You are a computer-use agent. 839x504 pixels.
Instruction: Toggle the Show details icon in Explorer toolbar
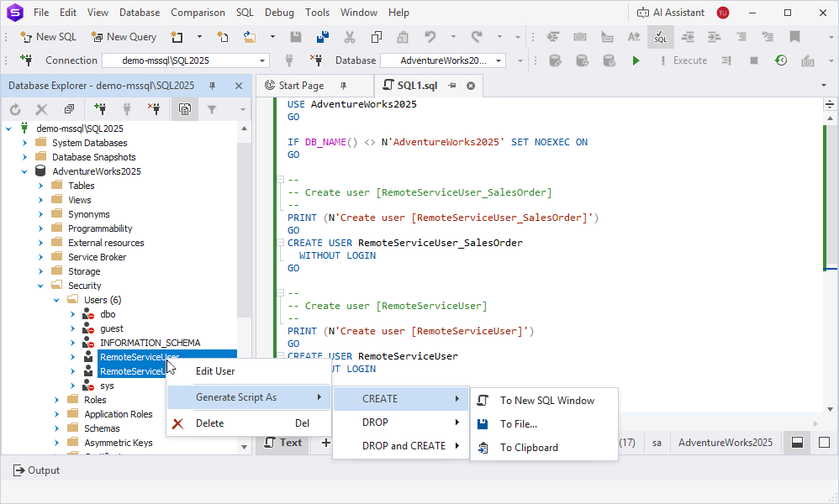point(185,109)
